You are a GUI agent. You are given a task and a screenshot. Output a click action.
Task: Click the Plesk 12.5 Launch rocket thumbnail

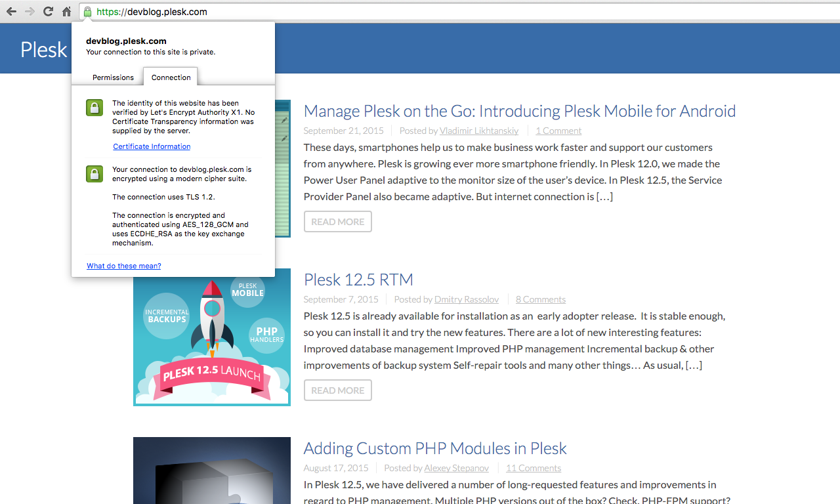212,338
